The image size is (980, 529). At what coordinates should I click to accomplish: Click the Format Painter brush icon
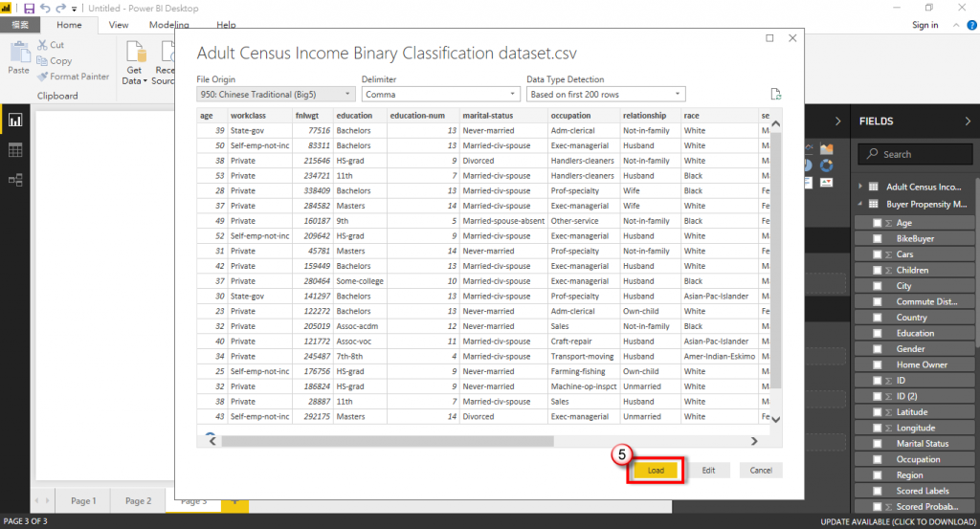(42, 77)
